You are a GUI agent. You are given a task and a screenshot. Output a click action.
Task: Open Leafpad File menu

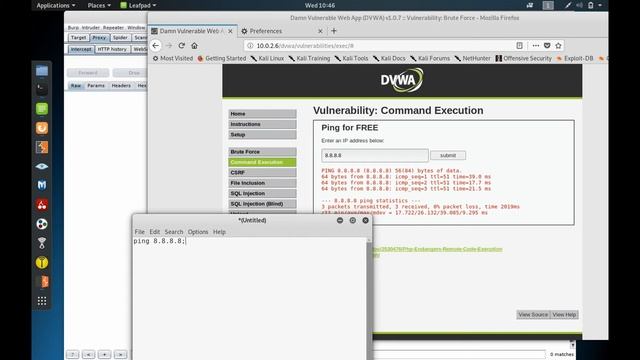pyautogui.click(x=140, y=232)
